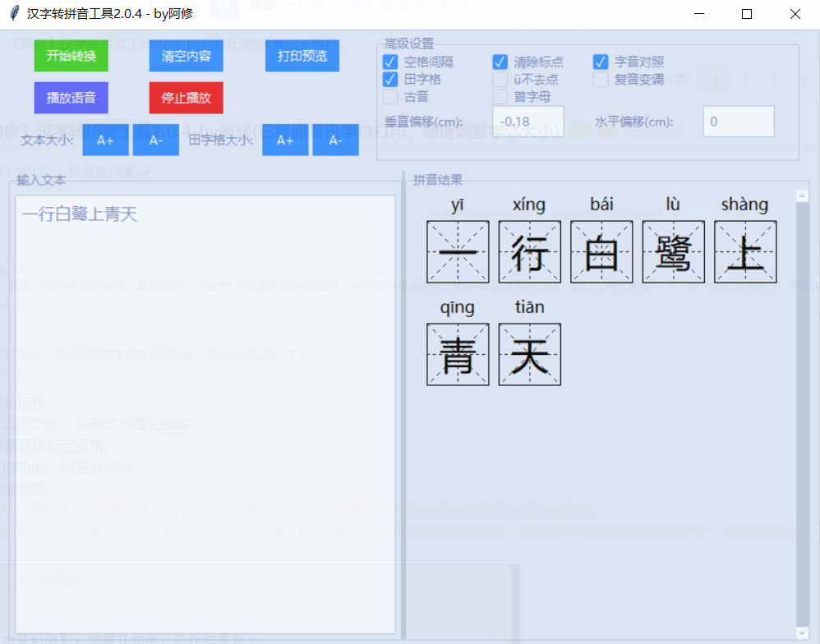820x644 pixels.
Task: Click A- to shrink the 田字格 grid
Action: pos(335,140)
